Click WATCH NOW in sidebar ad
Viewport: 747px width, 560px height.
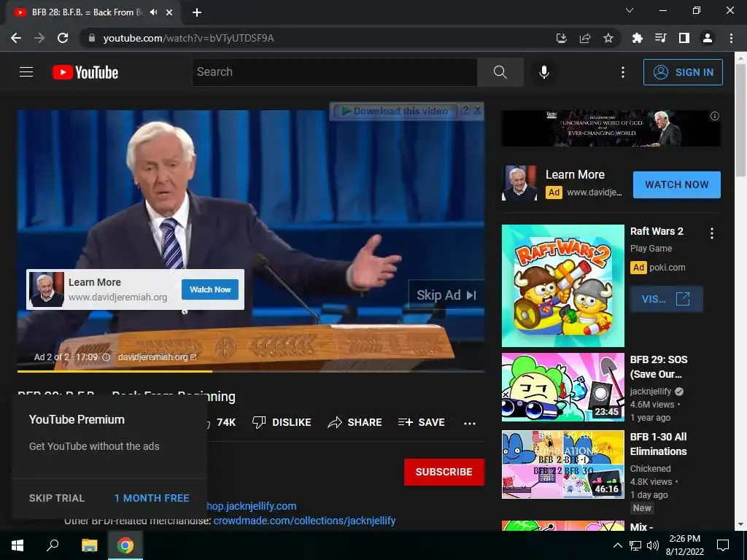point(676,184)
